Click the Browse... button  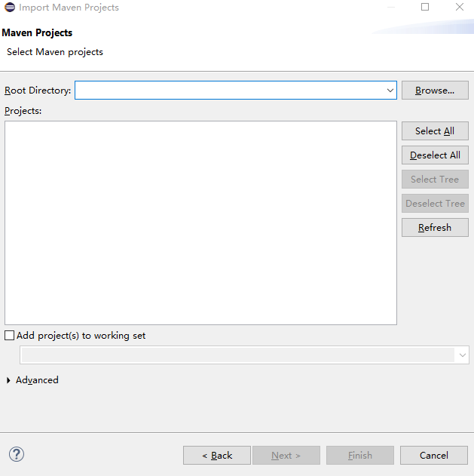(435, 91)
